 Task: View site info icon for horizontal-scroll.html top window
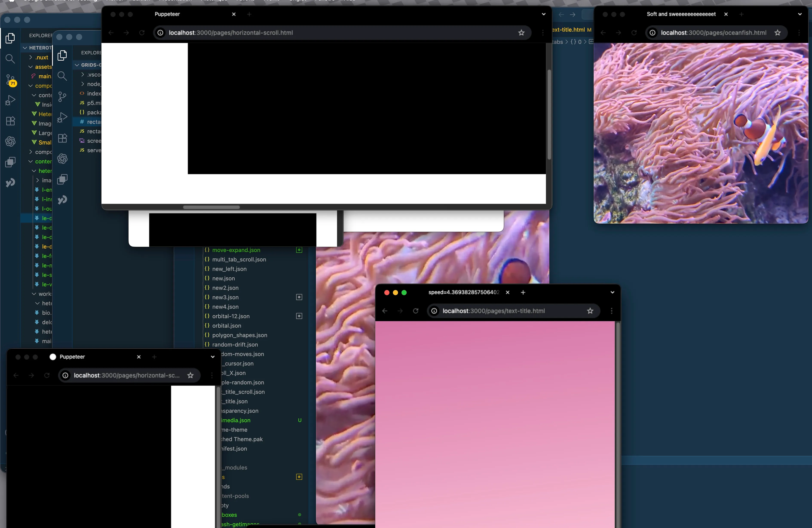pos(160,33)
